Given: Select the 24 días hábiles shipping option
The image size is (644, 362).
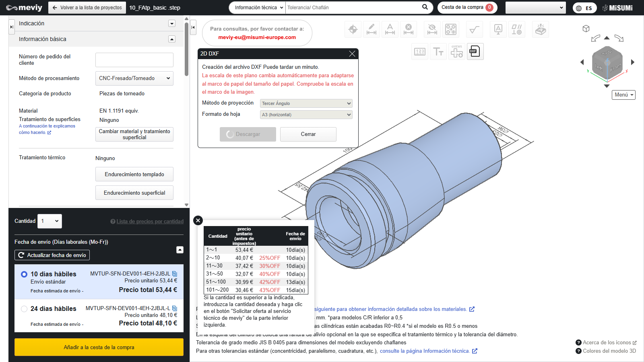Looking at the screenshot, I should click(x=24, y=309).
